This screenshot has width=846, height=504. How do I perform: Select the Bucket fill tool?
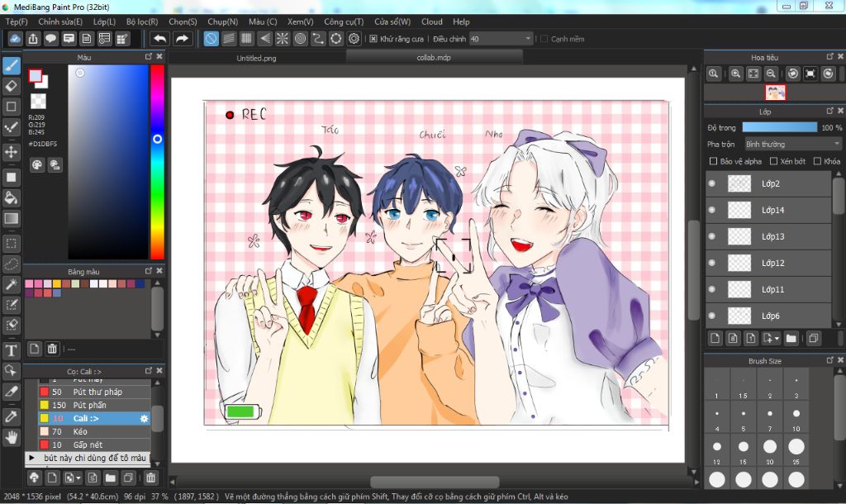click(12, 197)
